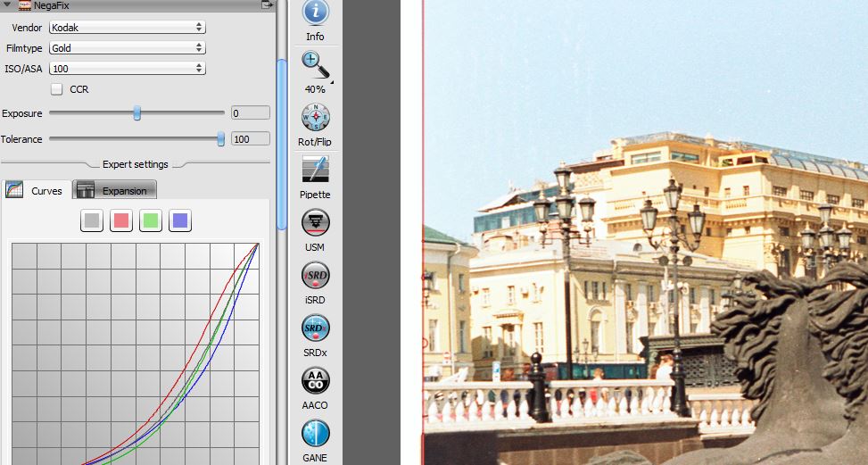Viewport: 868px width, 465px height.
Task: Click the Exposure slider handle
Action: [x=137, y=113]
